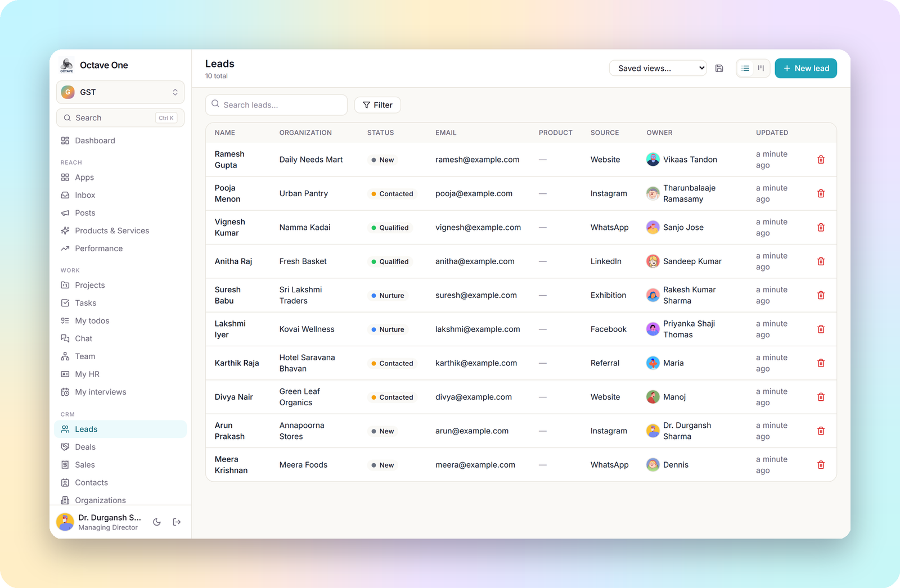The width and height of the screenshot is (900, 588).
Task: Delete the Ramesh Gupta lead
Action: pyautogui.click(x=821, y=160)
